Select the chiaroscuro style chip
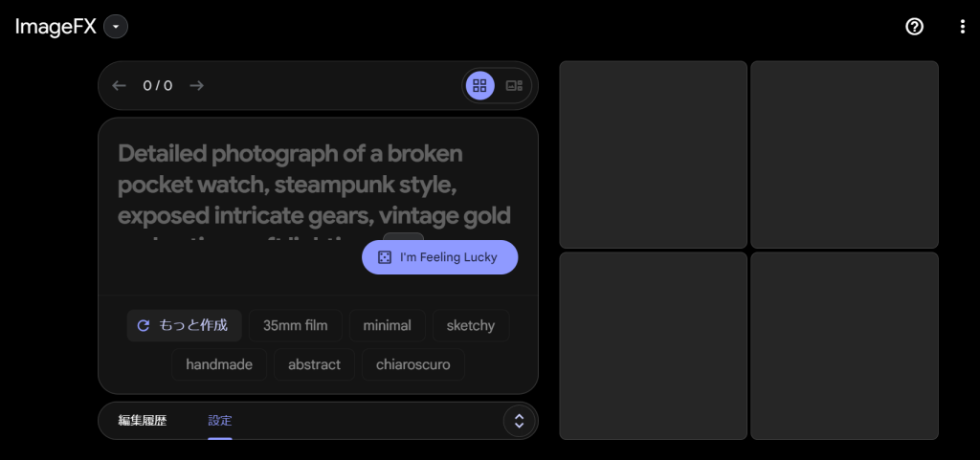This screenshot has height=460, width=980. [412, 364]
